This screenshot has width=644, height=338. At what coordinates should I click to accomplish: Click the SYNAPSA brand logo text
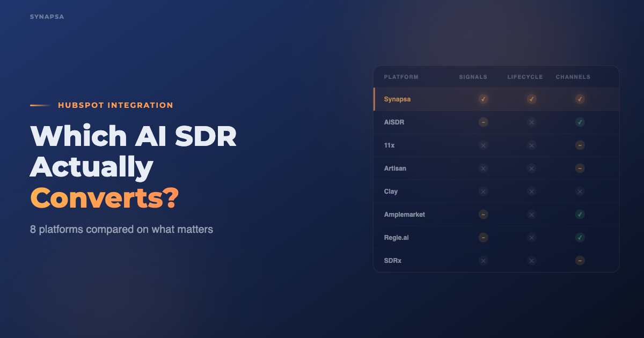(x=47, y=17)
